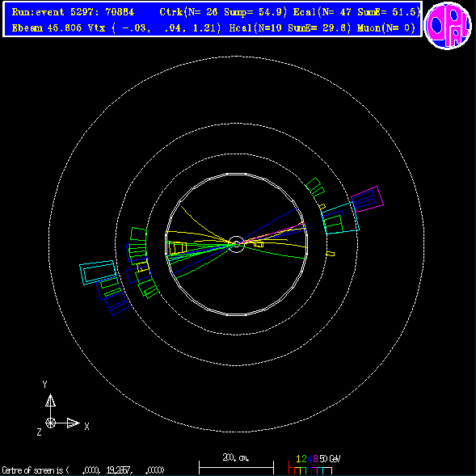Click the OPAL logo in the corner
Image resolution: width=476 pixels, height=476 pixels.
click(448, 26)
